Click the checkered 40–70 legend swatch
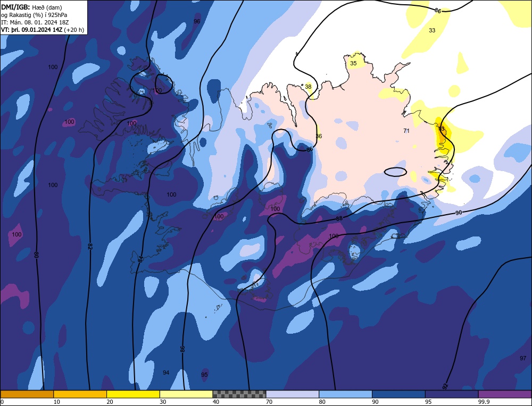 pyautogui.click(x=239, y=394)
